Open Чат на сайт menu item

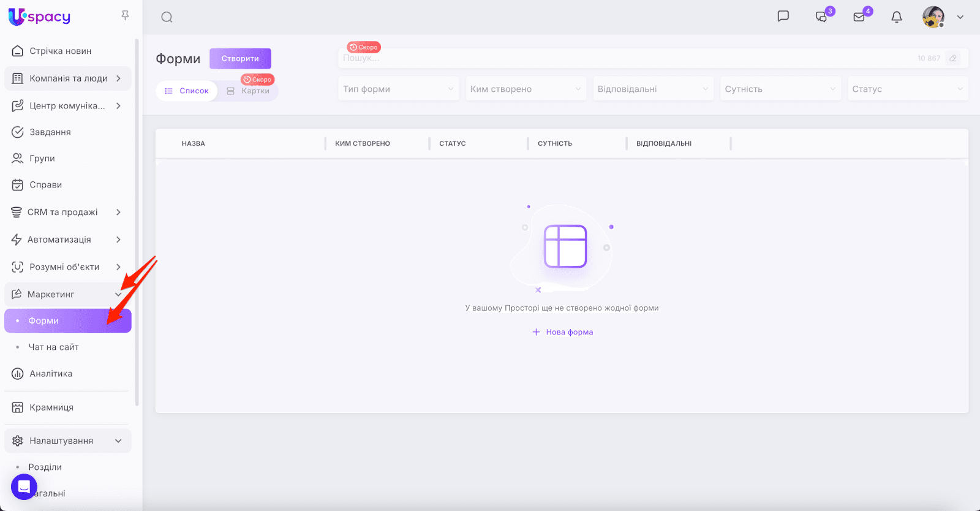coord(54,347)
